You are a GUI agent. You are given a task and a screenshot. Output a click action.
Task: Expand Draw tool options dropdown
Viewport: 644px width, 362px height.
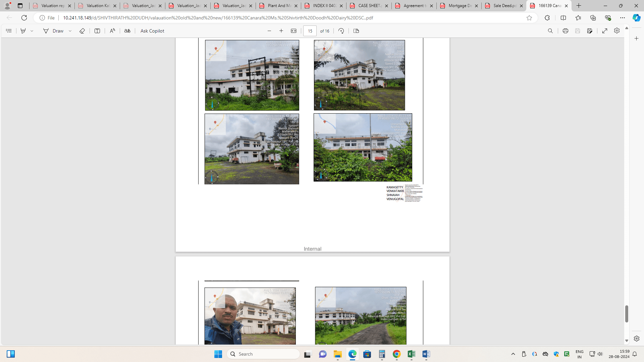coord(70,31)
